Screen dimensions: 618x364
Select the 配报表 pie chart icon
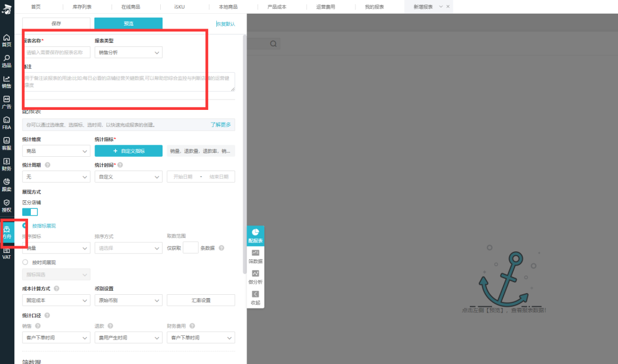[255, 235]
